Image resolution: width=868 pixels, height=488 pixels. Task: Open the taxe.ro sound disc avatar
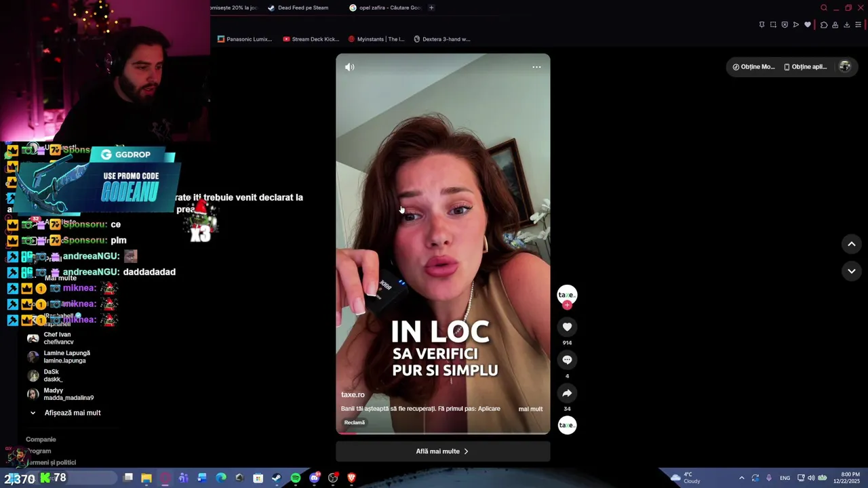pos(567,425)
